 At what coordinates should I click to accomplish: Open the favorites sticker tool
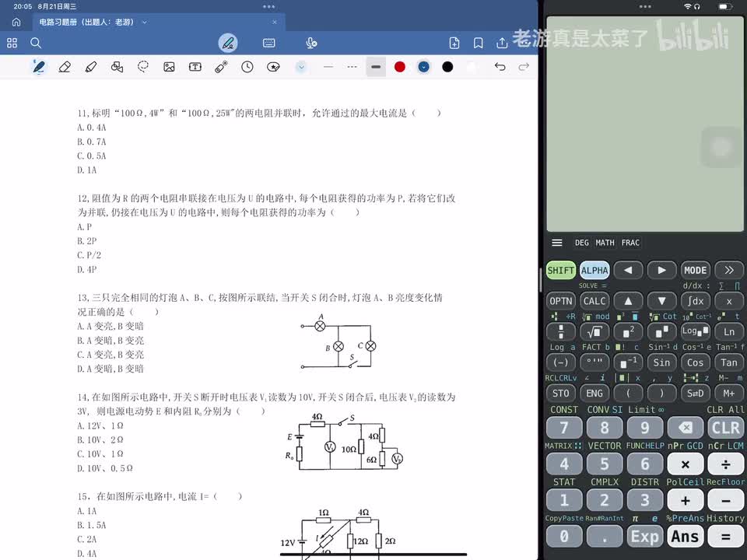point(273,67)
